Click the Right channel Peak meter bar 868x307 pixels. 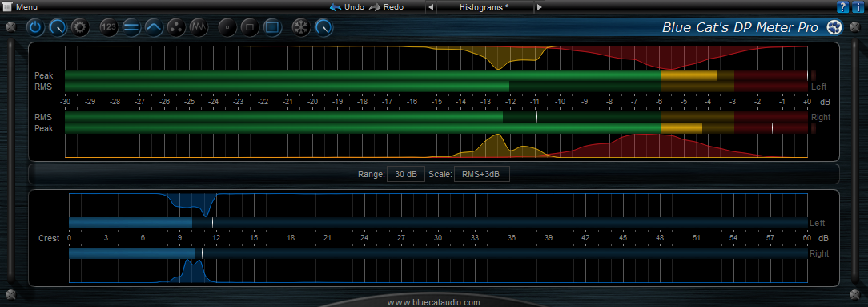pyautogui.click(x=436, y=128)
